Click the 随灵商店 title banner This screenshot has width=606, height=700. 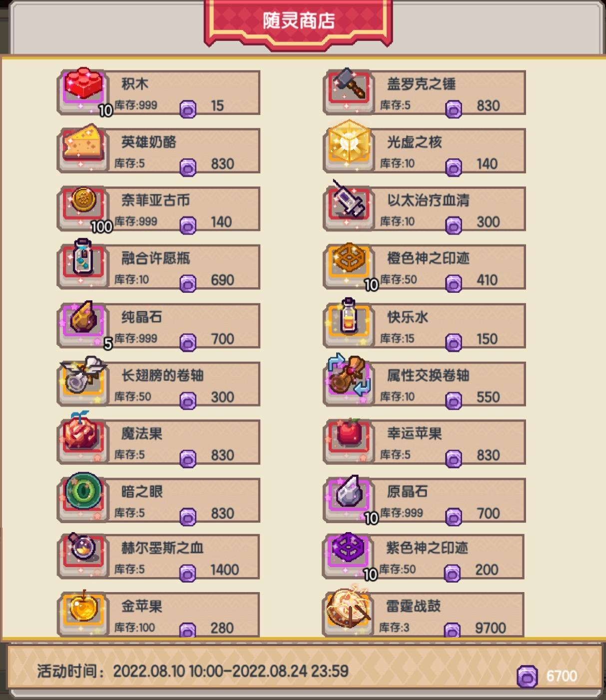pyautogui.click(x=298, y=21)
